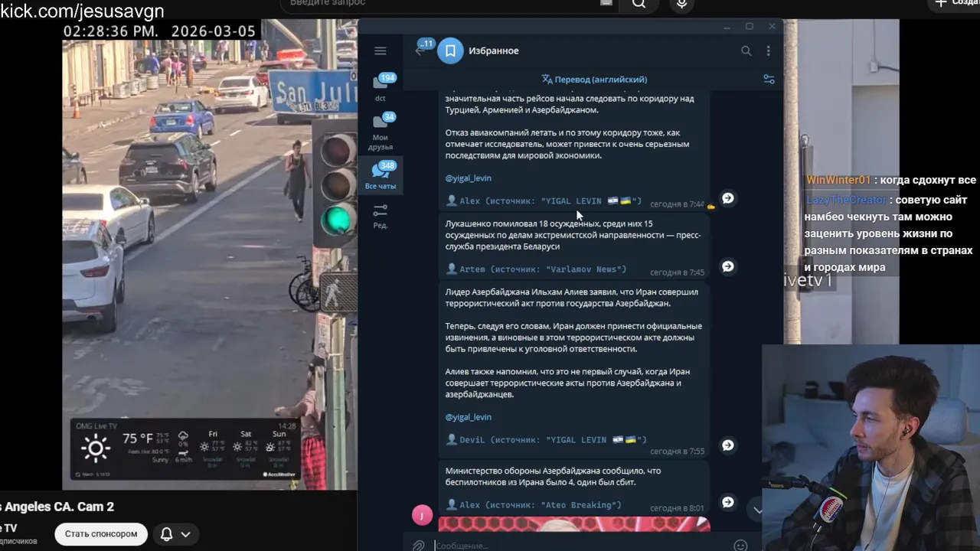Open the Ред. folder editing option
The image size is (980, 551).
[x=381, y=216]
